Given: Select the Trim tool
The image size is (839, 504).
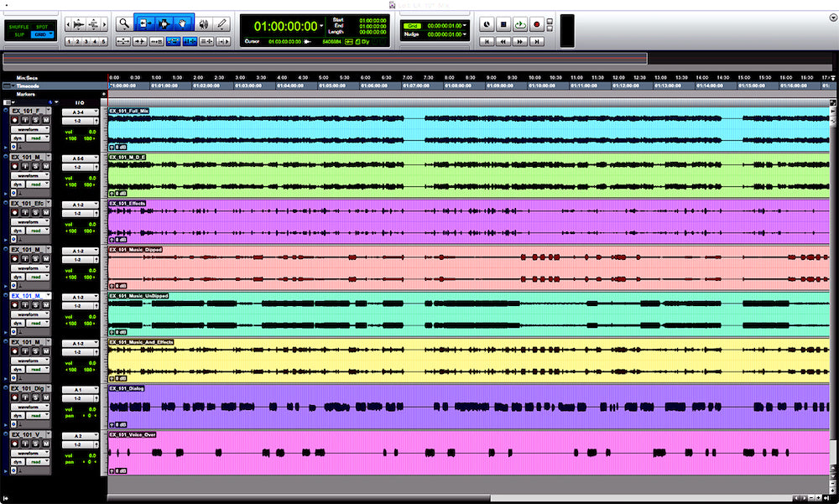Looking at the screenshot, I should point(145,23).
